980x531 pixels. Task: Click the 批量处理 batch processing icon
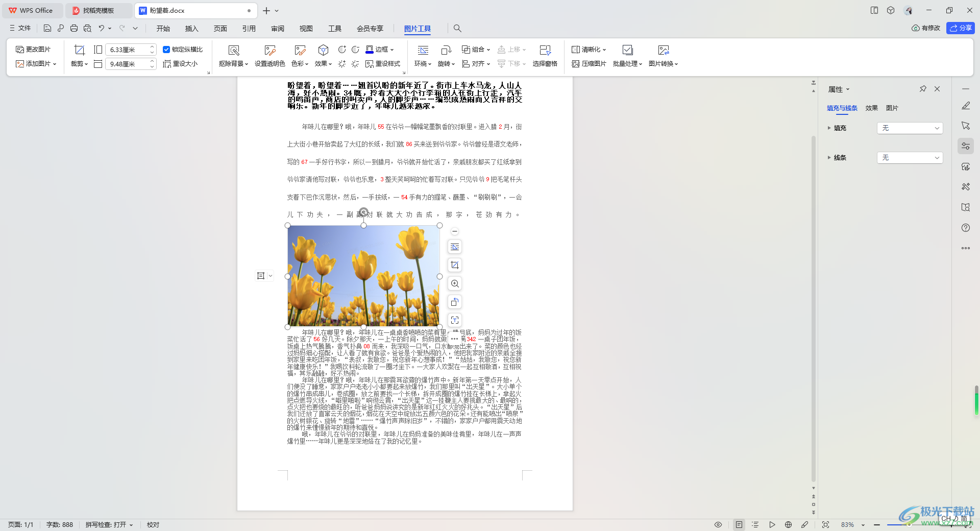click(x=628, y=50)
